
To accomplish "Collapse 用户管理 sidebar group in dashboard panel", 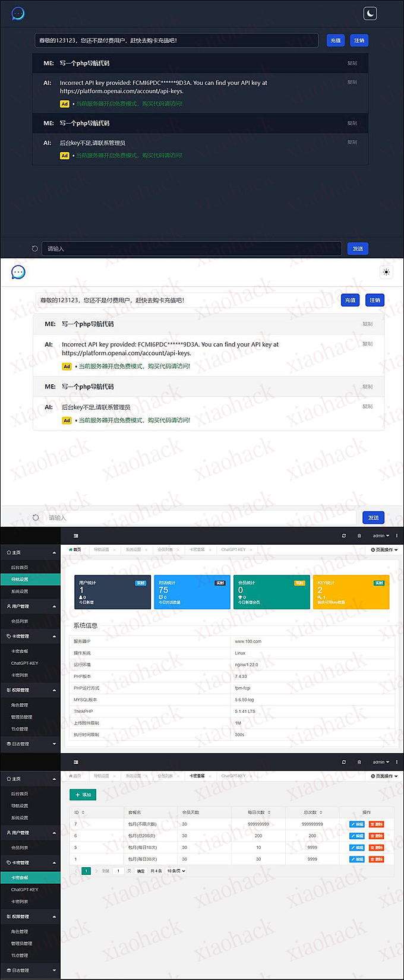I will [30, 606].
